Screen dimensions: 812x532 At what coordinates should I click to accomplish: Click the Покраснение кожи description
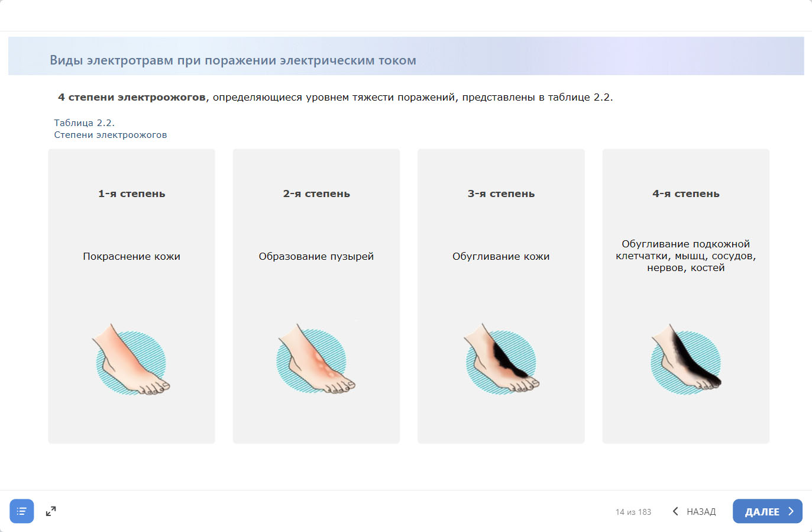[x=131, y=256]
